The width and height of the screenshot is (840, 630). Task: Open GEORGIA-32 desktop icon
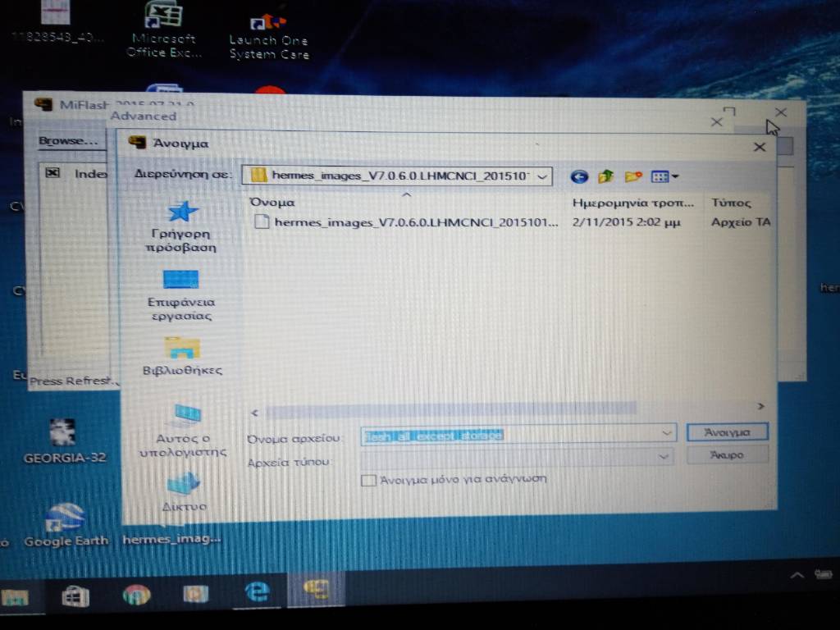(64, 441)
